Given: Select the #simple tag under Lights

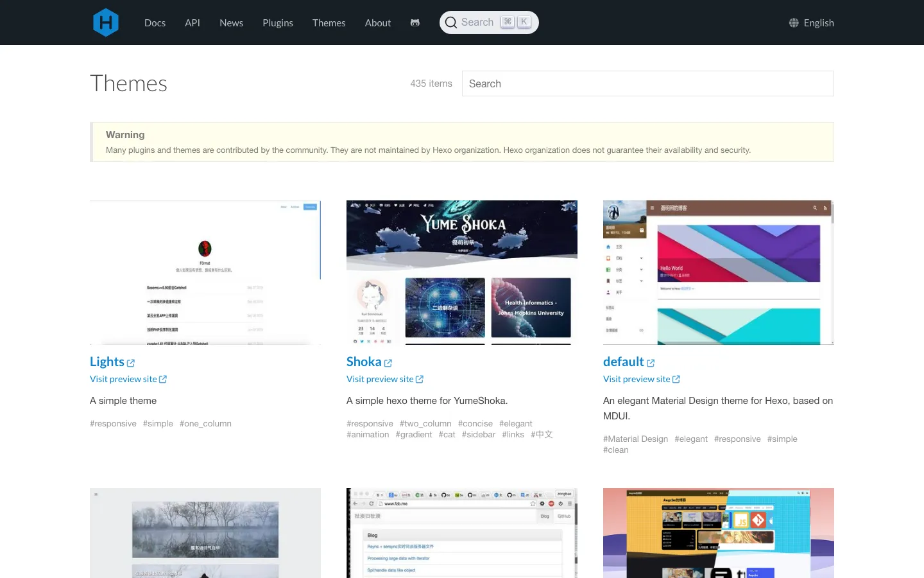Looking at the screenshot, I should click(x=158, y=423).
